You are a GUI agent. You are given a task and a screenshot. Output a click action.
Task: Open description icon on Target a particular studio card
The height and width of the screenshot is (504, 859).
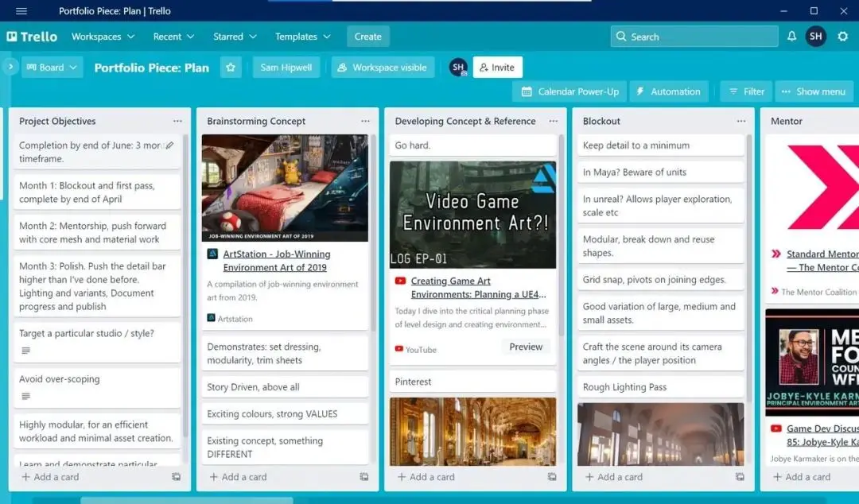pyautogui.click(x=25, y=351)
